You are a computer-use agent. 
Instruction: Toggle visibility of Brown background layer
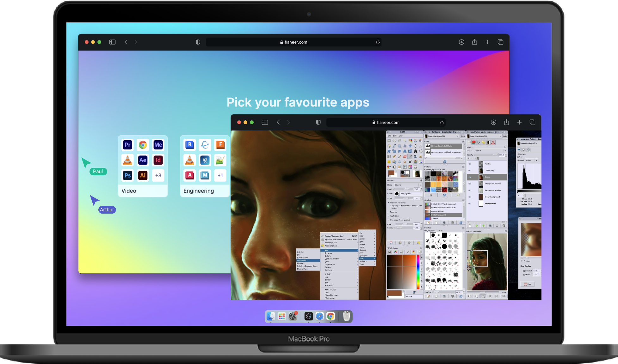click(x=470, y=197)
